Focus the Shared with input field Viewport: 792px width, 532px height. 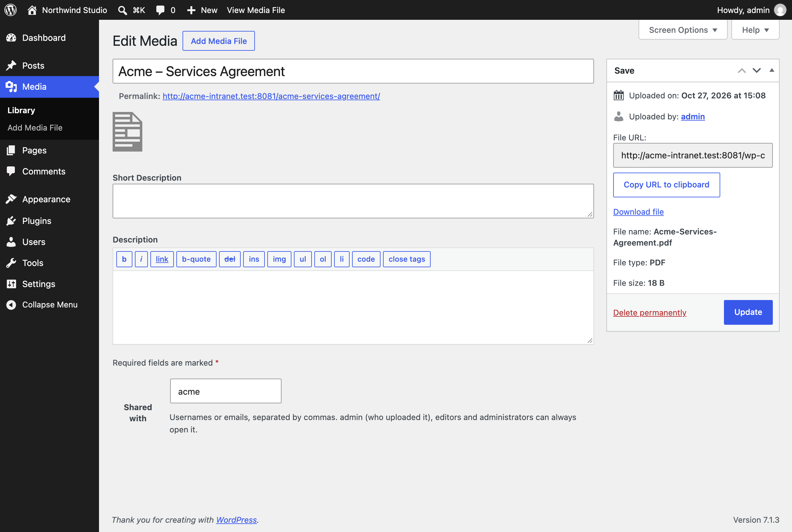pos(226,391)
